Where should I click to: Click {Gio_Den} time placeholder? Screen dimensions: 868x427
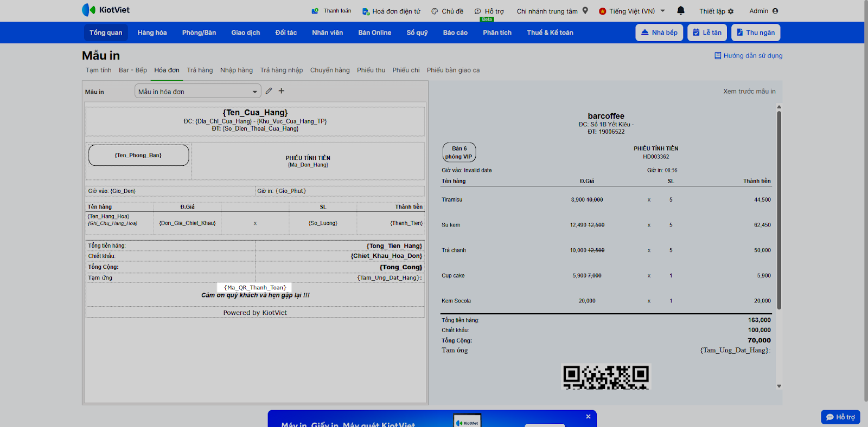[123, 191]
